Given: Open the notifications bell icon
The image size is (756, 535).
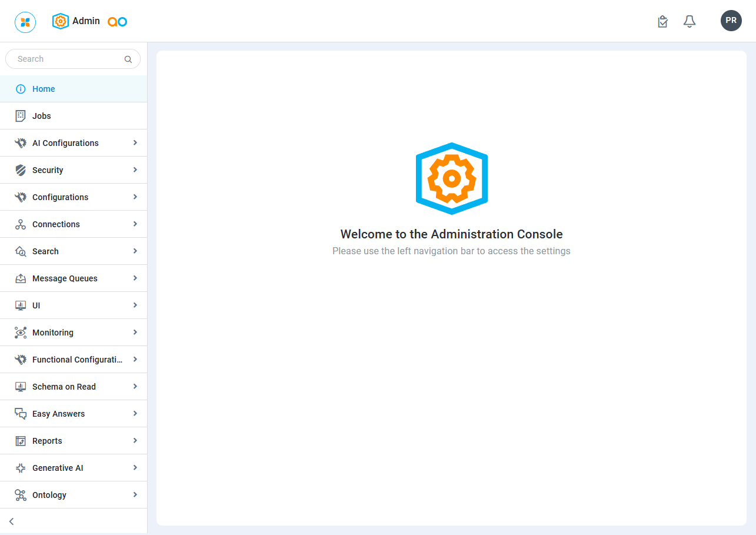Looking at the screenshot, I should coord(689,22).
